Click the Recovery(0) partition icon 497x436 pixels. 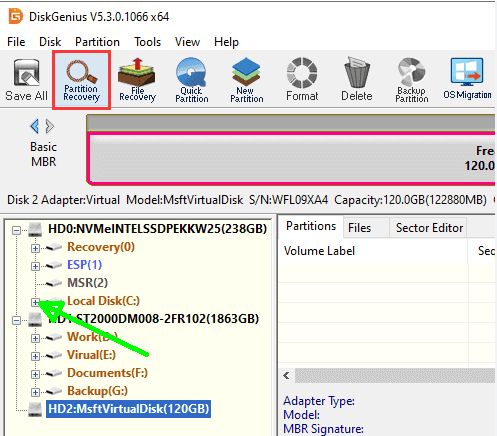click(x=53, y=247)
